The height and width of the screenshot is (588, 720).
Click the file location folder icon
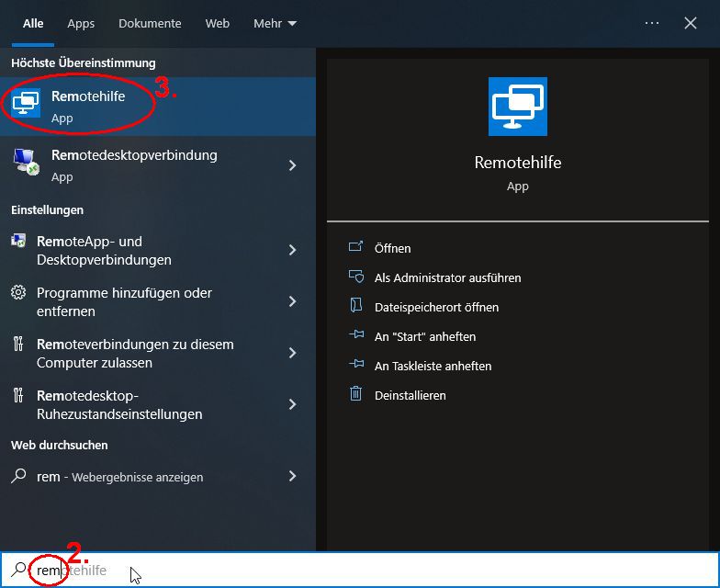coord(356,305)
